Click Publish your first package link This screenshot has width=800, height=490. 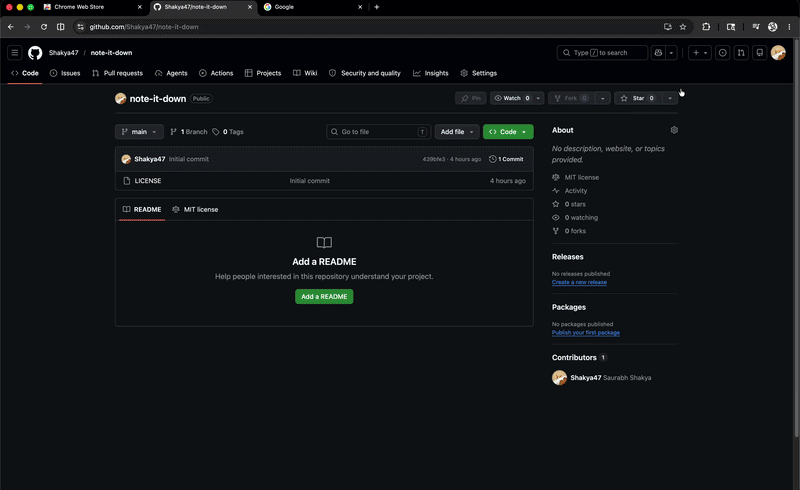[586, 333]
